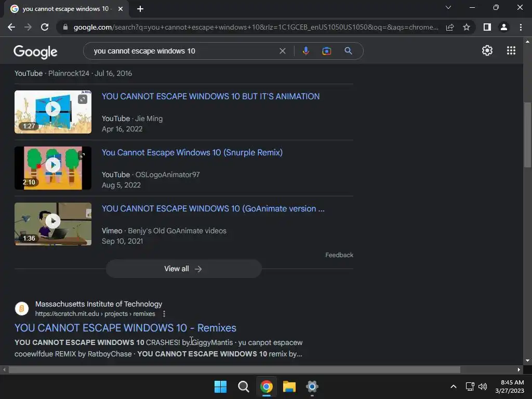Click the scroll up arrow
The width and height of the screenshot is (532, 399).
point(527,42)
